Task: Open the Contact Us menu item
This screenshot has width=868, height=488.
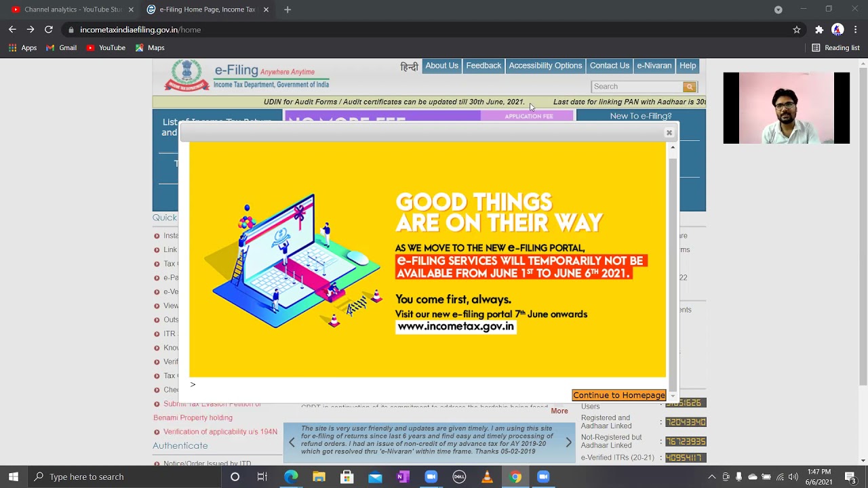Action: pyautogui.click(x=610, y=66)
